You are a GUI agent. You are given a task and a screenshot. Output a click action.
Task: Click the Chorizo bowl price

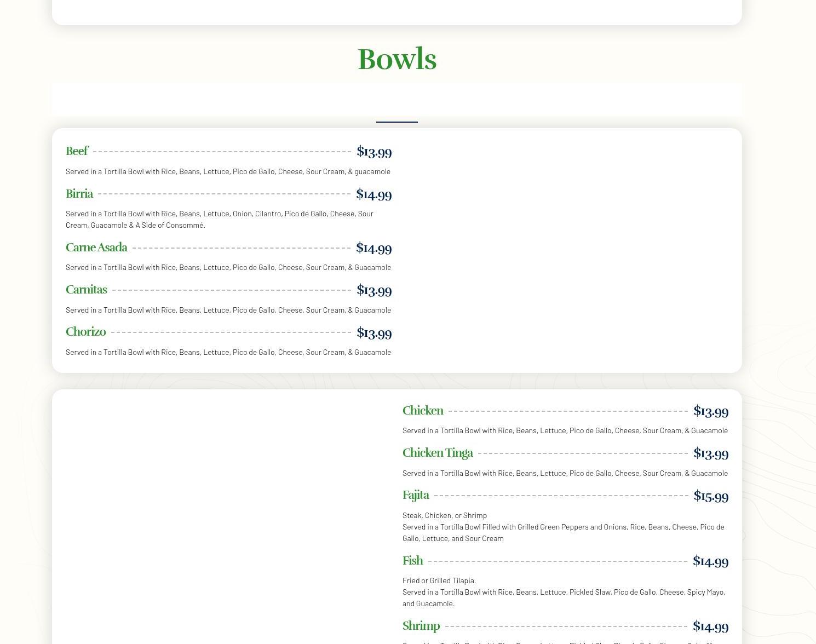point(374,333)
